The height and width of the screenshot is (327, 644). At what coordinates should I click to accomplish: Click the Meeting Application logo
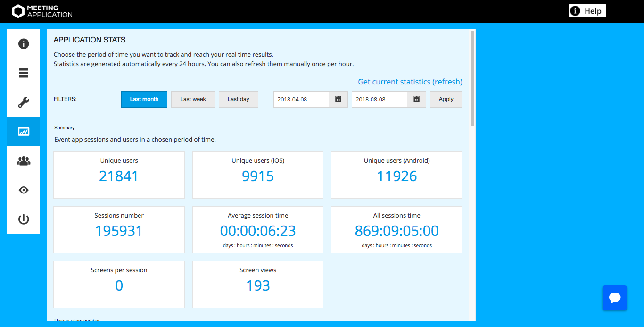(42, 11)
